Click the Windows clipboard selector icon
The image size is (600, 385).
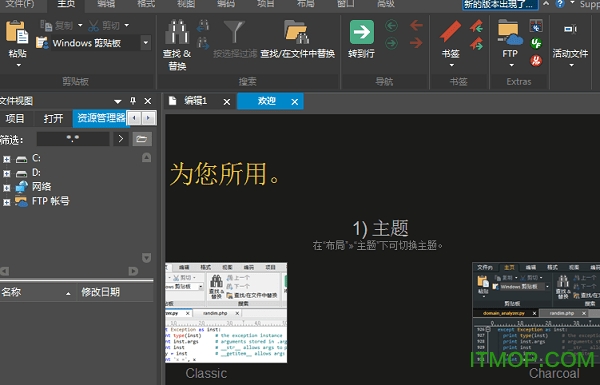(42, 43)
